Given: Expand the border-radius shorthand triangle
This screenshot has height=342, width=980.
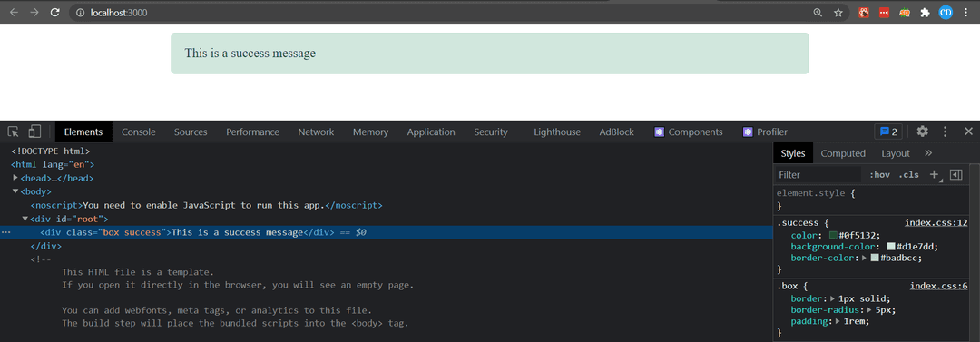Looking at the screenshot, I should (868, 309).
